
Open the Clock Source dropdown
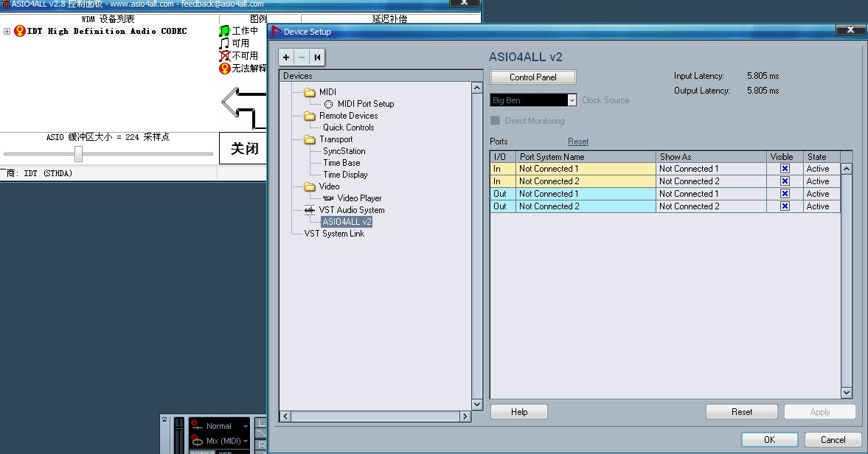(572, 100)
